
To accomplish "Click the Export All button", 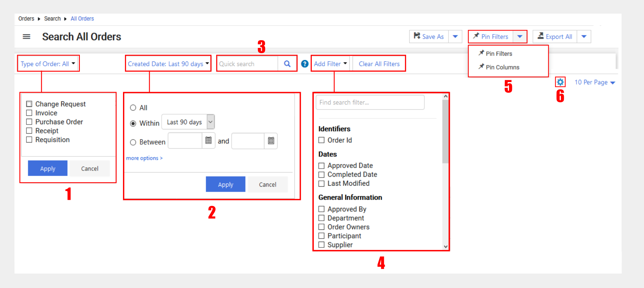I will tap(555, 37).
